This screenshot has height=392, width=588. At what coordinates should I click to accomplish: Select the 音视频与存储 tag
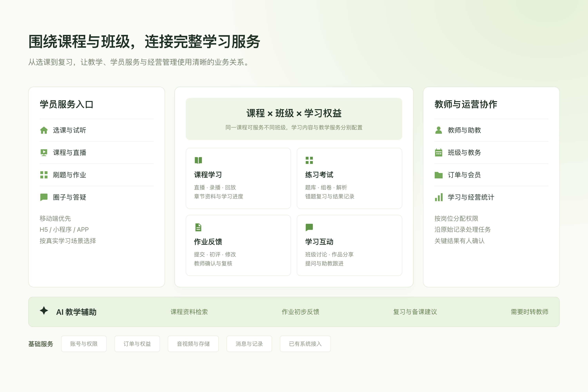[193, 344]
